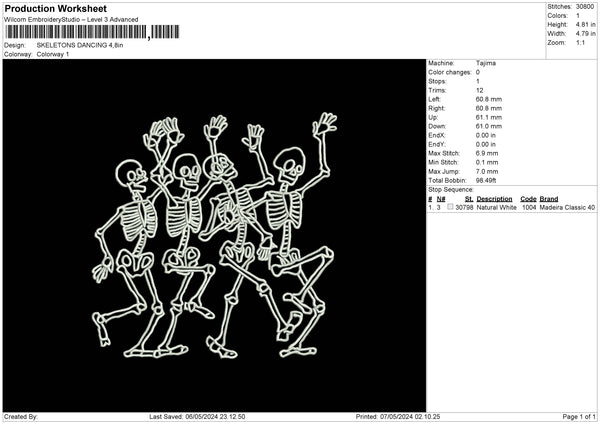
Task: Click the design name "SKELETONS DANCING 4,8in"
Action: [80, 45]
